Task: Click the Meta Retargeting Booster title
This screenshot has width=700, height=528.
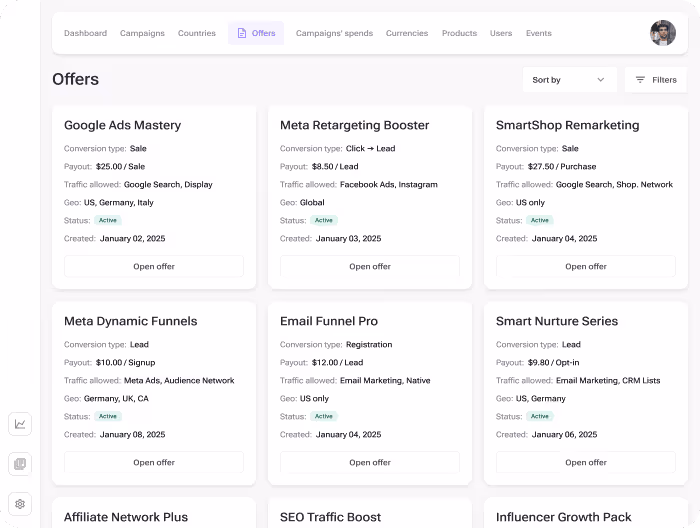Action: [x=354, y=125]
